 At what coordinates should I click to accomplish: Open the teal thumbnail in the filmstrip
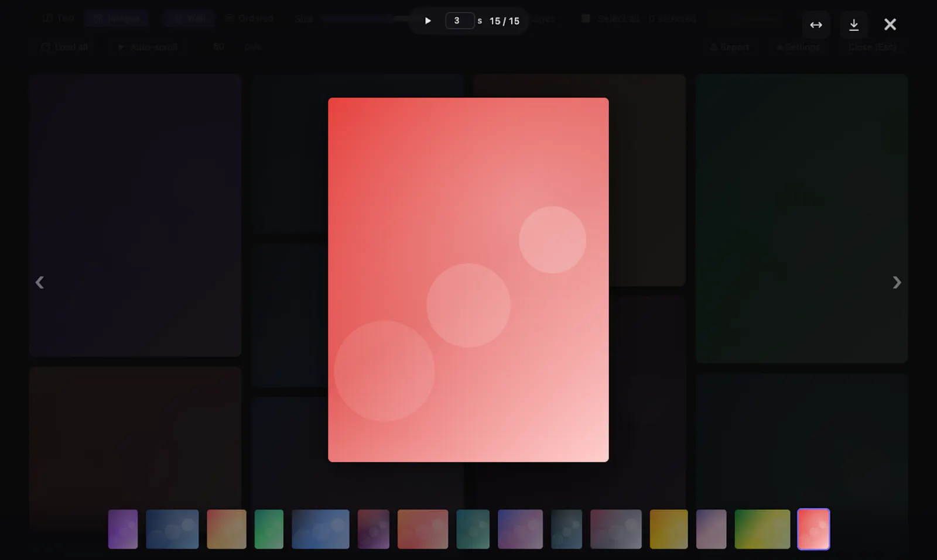(x=473, y=529)
